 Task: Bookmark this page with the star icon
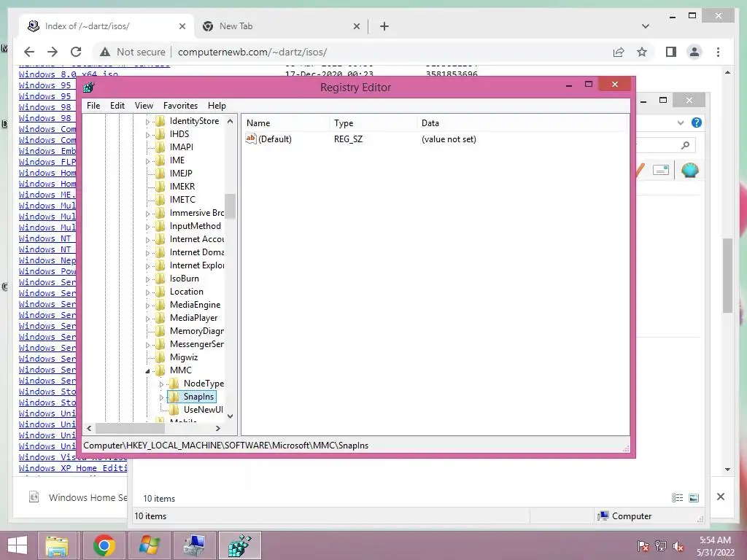(x=642, y=52)
